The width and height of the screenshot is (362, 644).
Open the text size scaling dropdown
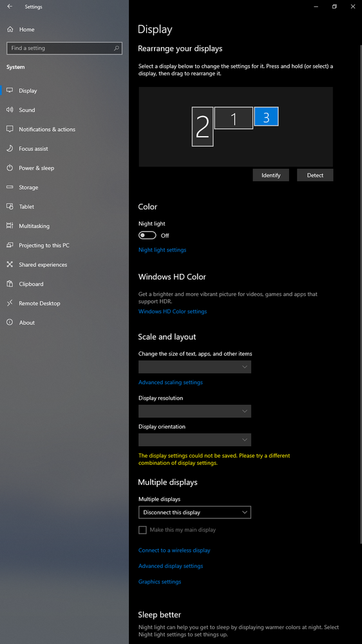point(195,367)
